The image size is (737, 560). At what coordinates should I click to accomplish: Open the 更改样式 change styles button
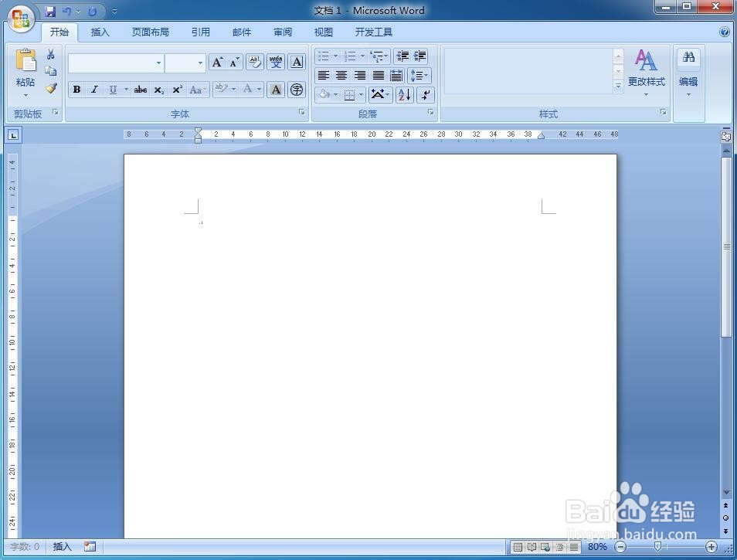coord(647,73)
